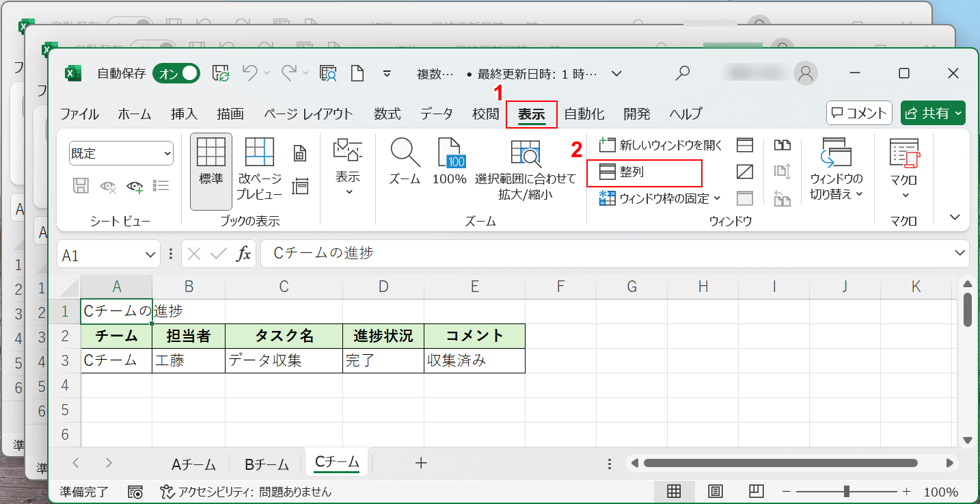Open the ファイル tab
Image resolution: width=980 pixels, height=504 pixels.
pyautogui.click(x=79, y=114)
